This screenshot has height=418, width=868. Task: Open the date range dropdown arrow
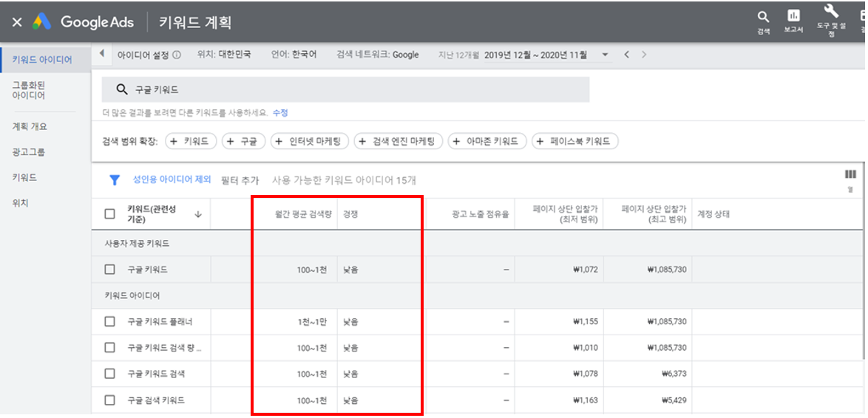pos(605,55)
